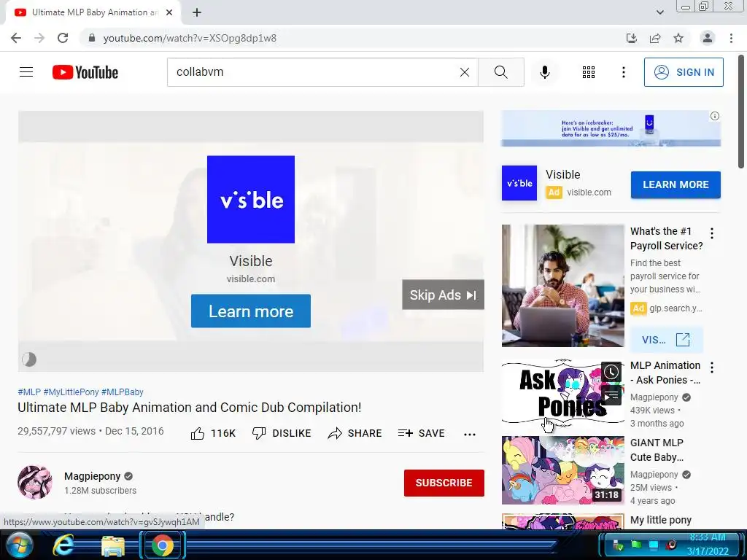Screen dimensions: 747x560
Task: Select the Ultimate MLP Baby Animation tab
Action: click(94, 12)
